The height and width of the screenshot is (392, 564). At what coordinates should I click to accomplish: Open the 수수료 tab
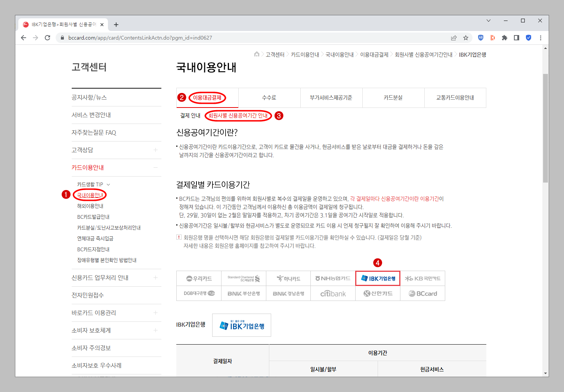pos(269,98)
